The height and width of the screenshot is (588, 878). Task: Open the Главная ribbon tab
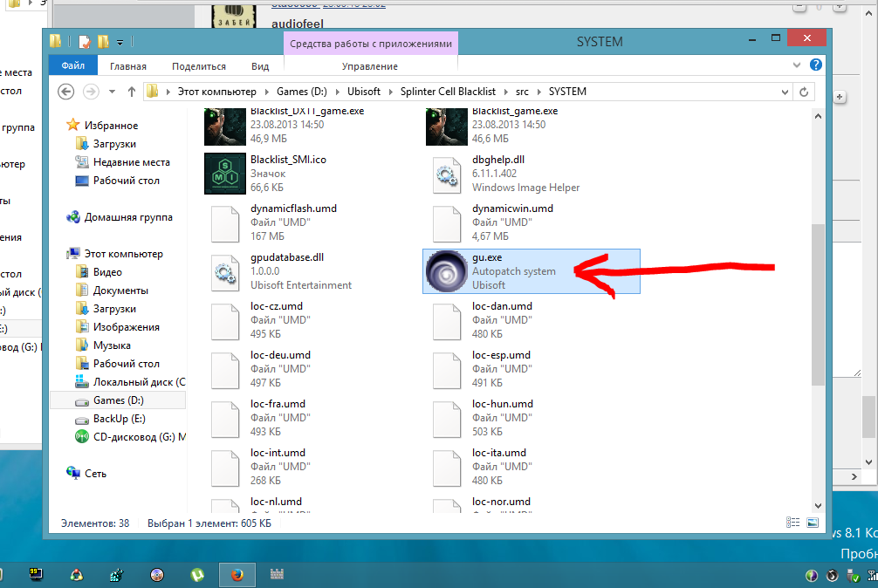[x=127, y=66]
